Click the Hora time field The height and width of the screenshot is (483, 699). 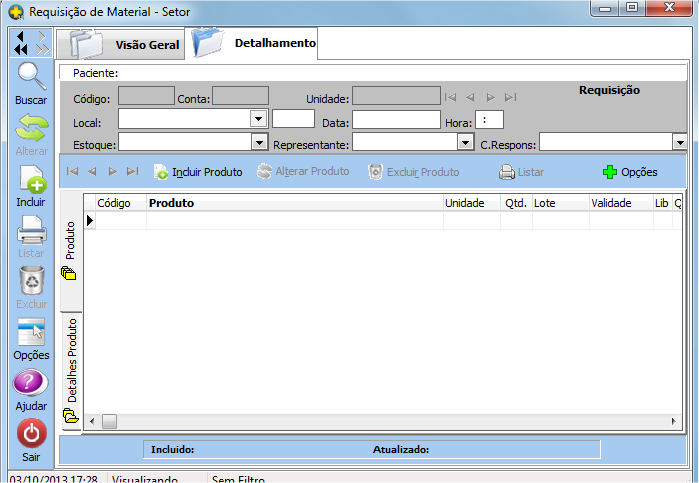click(x=489, y=120)
